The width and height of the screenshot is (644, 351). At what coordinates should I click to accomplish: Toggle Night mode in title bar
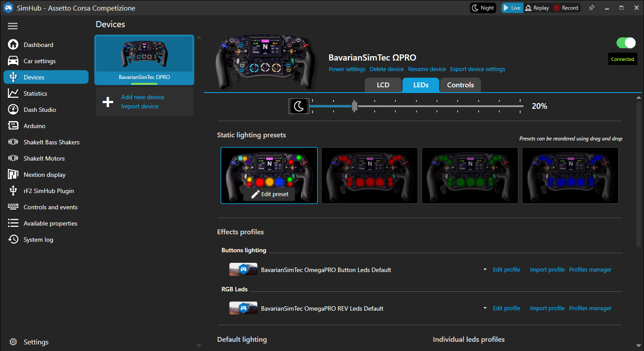pyautogui.click(x=483, y=8)
